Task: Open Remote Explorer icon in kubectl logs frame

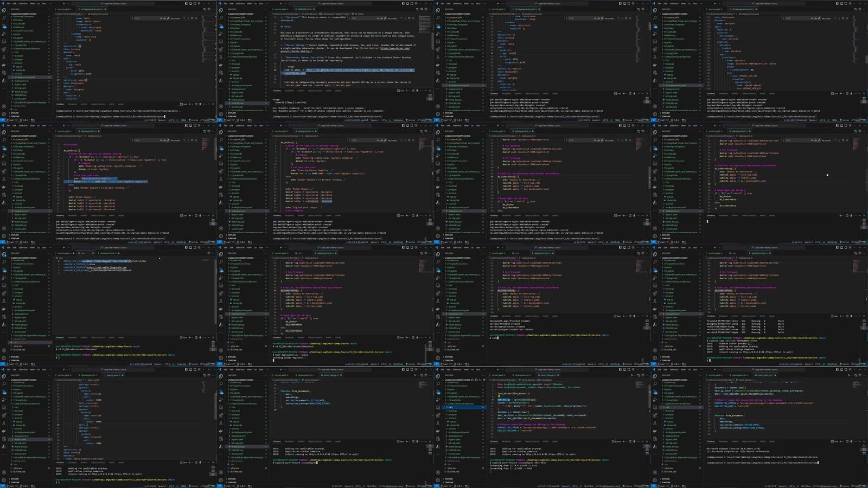Action: (x=655, y=285)
